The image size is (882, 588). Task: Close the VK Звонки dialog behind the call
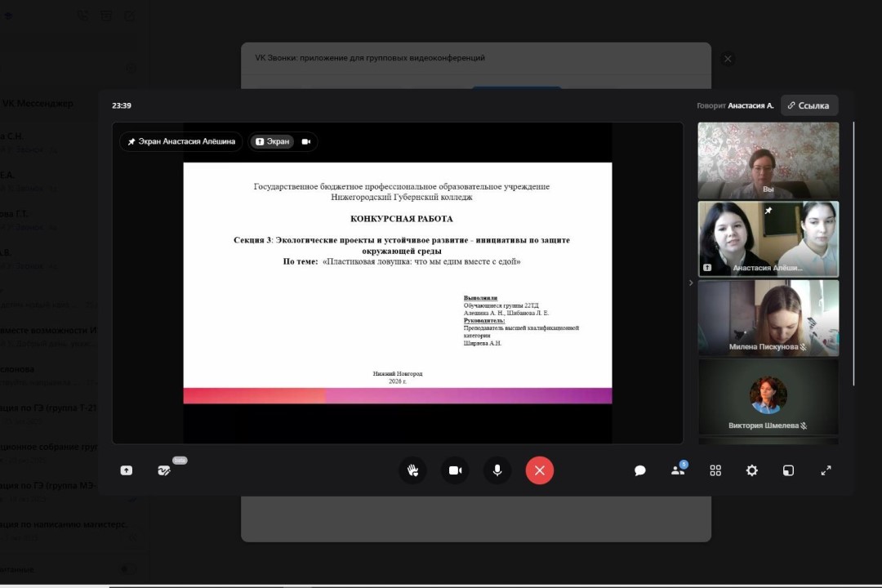click(x=728, y=59)
